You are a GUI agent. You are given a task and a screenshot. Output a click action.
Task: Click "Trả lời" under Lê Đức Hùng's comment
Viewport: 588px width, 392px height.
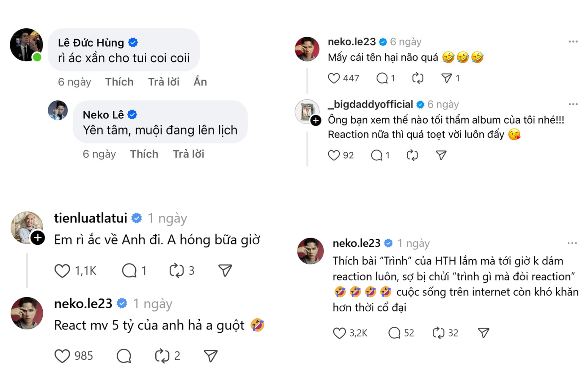(164, 82)
